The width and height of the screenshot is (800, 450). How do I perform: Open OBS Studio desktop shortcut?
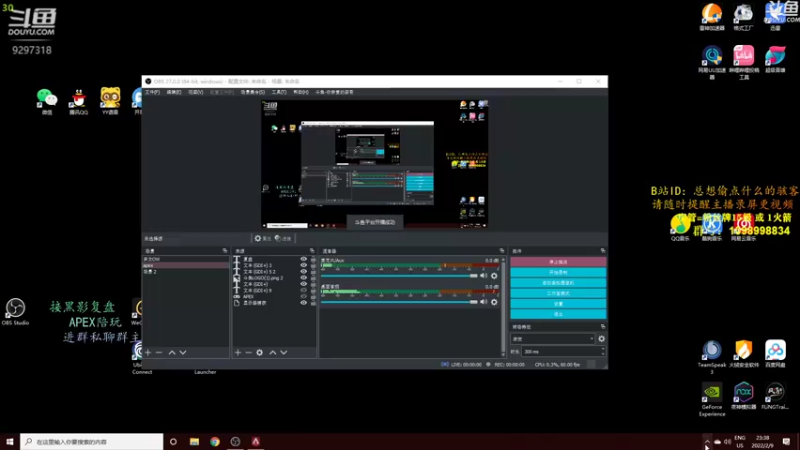tap(15, 312)
